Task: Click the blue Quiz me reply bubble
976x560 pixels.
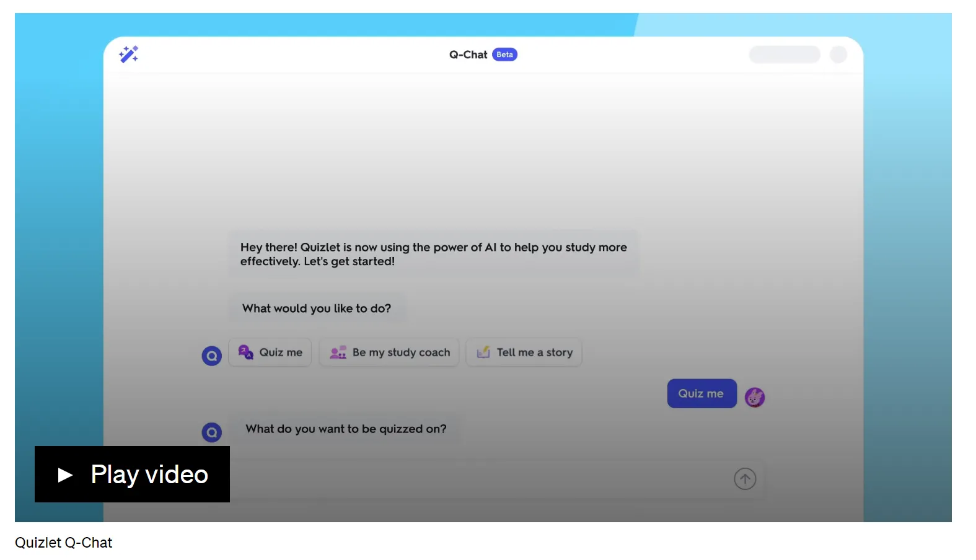Action: [701, 393]
